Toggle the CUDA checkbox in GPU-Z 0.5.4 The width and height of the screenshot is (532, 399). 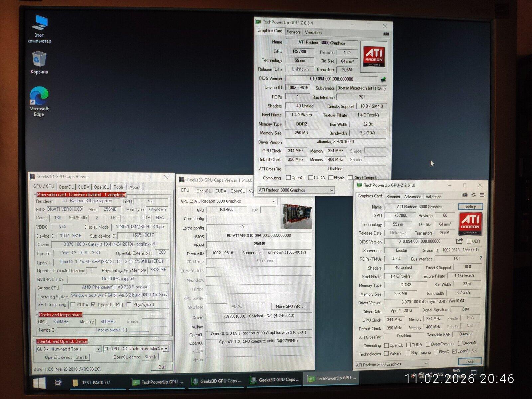pyautogui.click(x=311, y=178)
